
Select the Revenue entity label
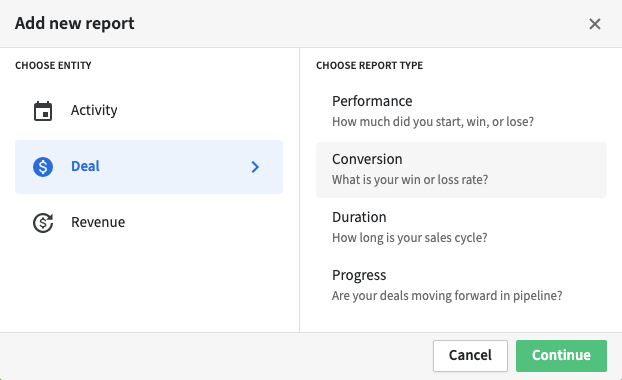pos(98,222)
